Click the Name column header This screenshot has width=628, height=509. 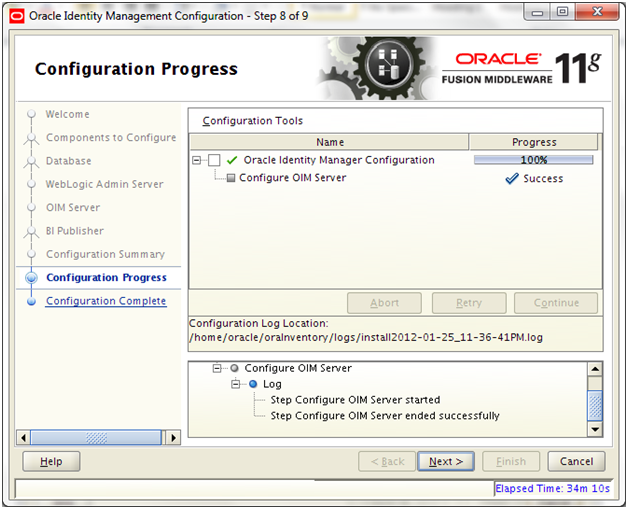pyautogui.click(x=329, y=142)
